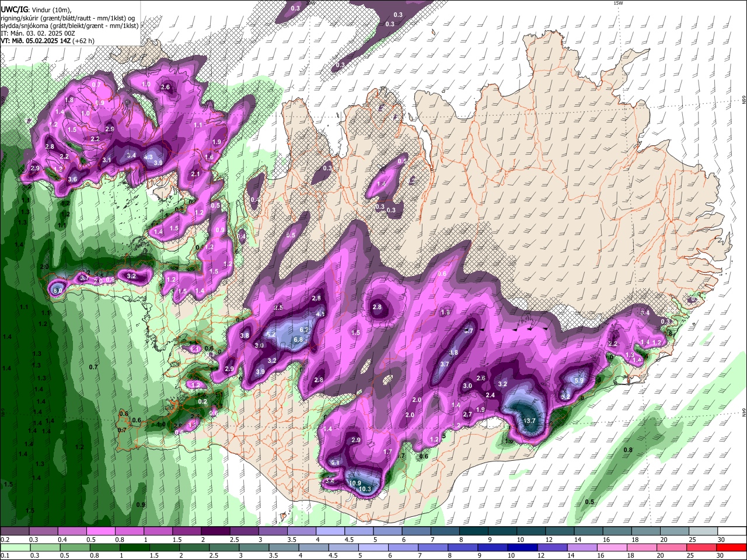This screenshot has width=747, height=560.
Task: Select the light pink swatch between 16 and 18 in the lower legend row
Action: pyautogui.click(x=613, y=547)
